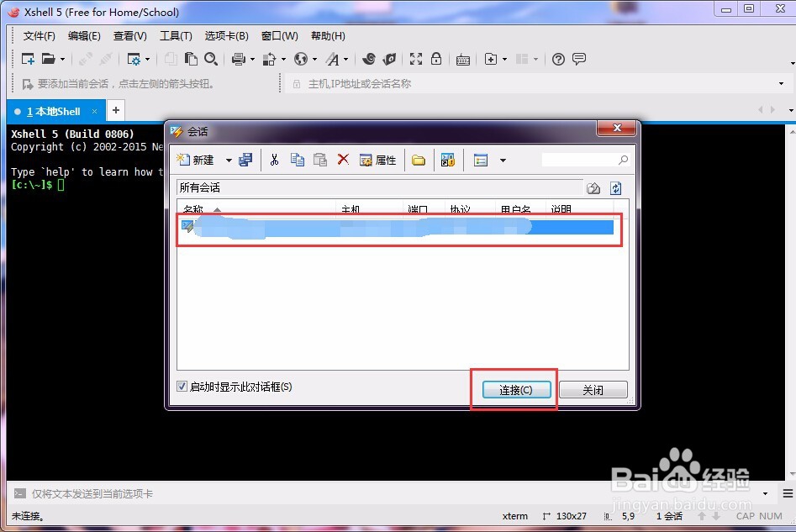Toggle full screen icon in toolbar

click(416, 59)
